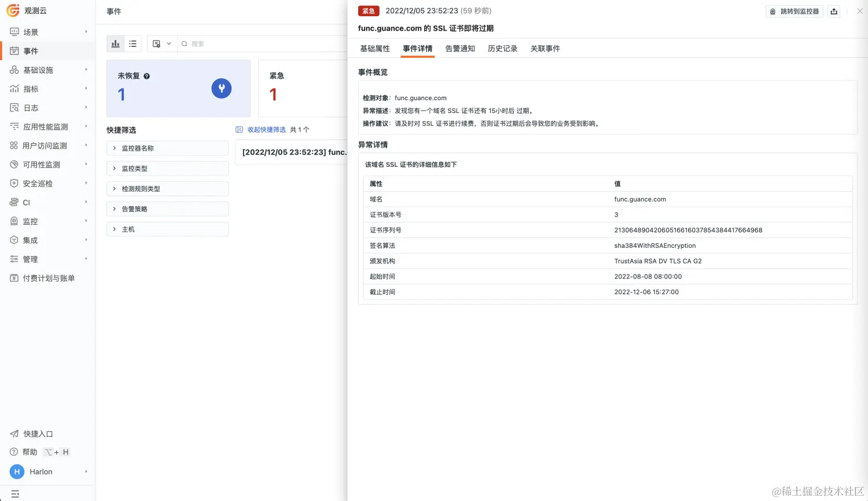Click the 可用性监测 sidebar icon

(14, 164)
